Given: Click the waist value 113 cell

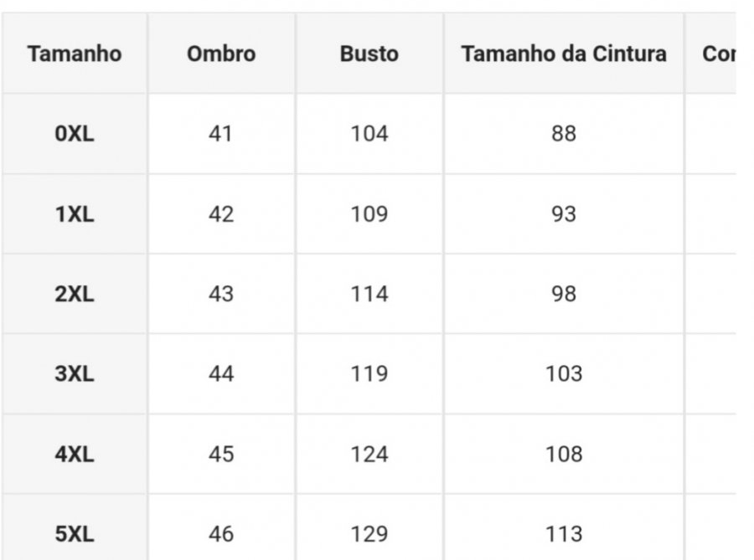Looking at the screenshot, I should [564, 533].
